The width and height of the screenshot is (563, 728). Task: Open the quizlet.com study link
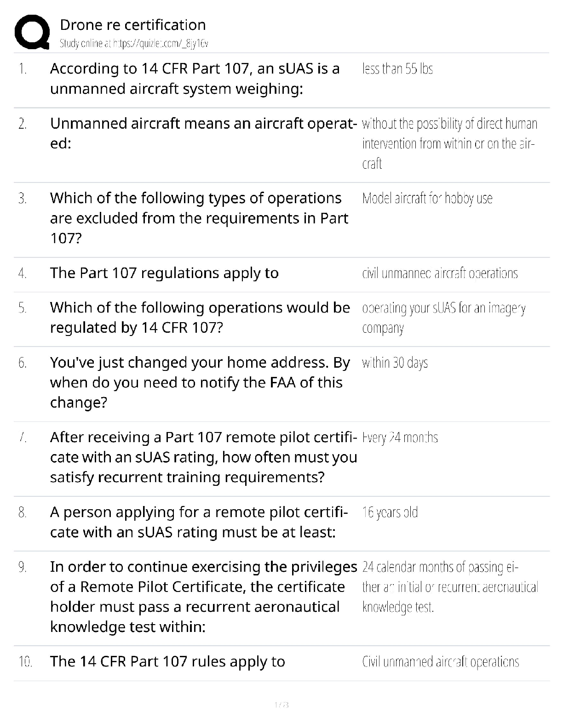point(134,44)
